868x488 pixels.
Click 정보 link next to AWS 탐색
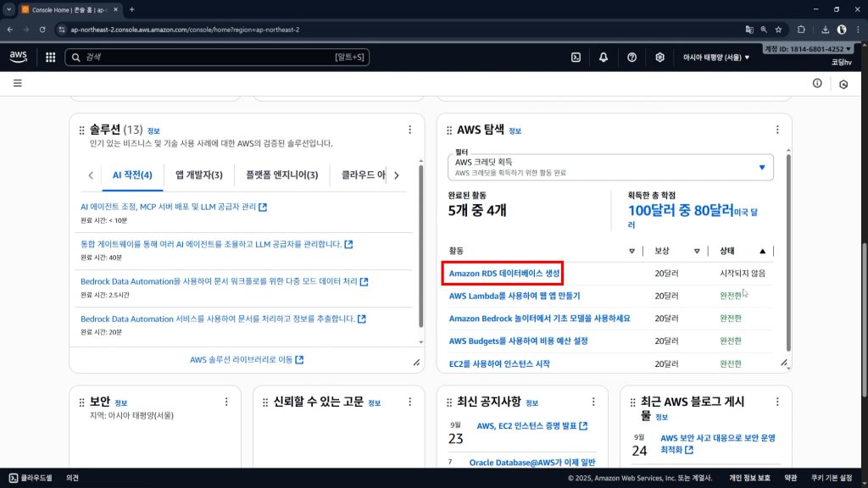[x=515, y=131]
